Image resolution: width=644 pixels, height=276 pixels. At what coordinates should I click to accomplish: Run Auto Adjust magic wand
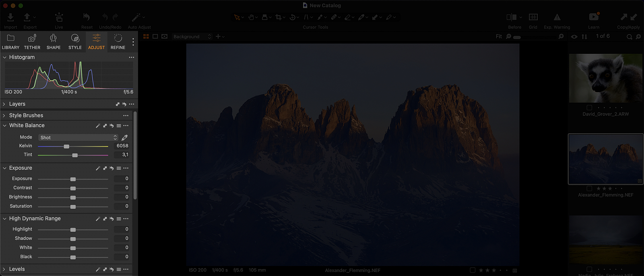tap(136, 17)
